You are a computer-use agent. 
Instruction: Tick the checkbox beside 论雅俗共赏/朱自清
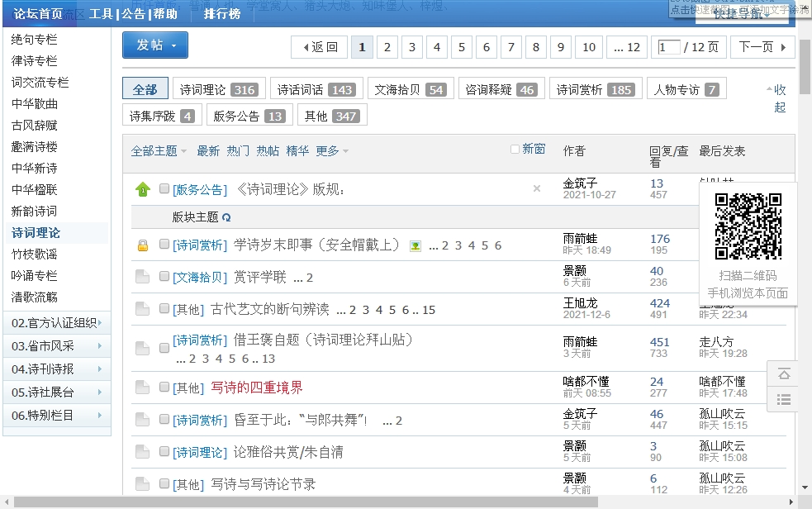[164, 451]
